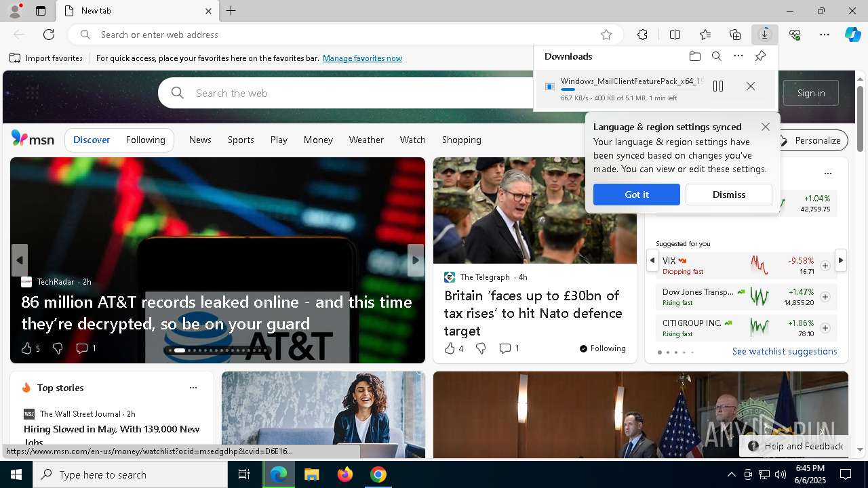Image resolution: width=868 pixels, height=488 pixels.
Task: Open Top stories more options ellipsis
Action: point(193,388)
